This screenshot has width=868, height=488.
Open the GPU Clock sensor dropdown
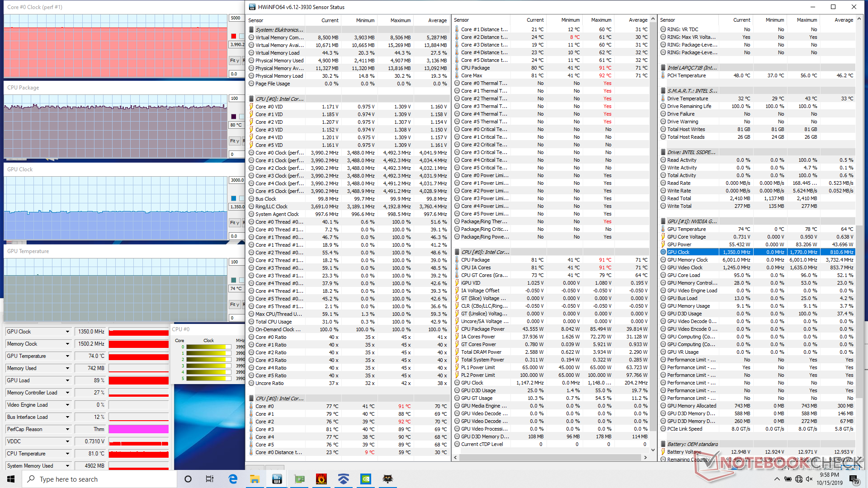tap(68, 332)
